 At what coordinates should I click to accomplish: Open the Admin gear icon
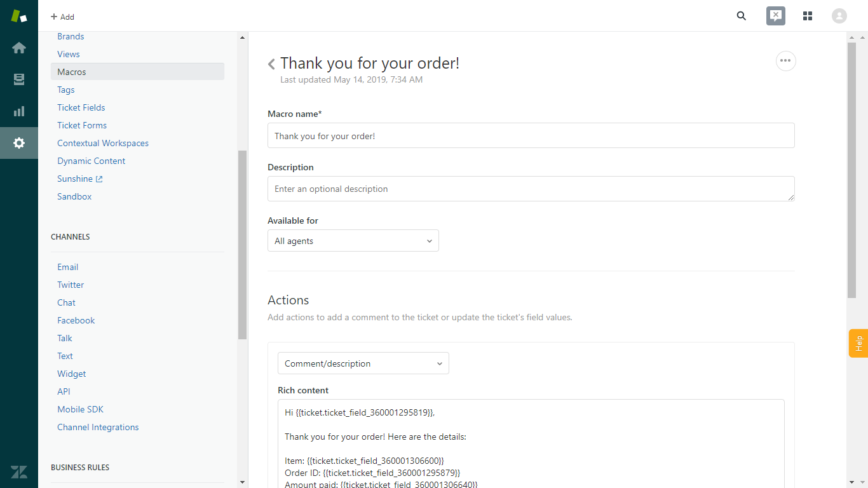click(x=19, y=143)
